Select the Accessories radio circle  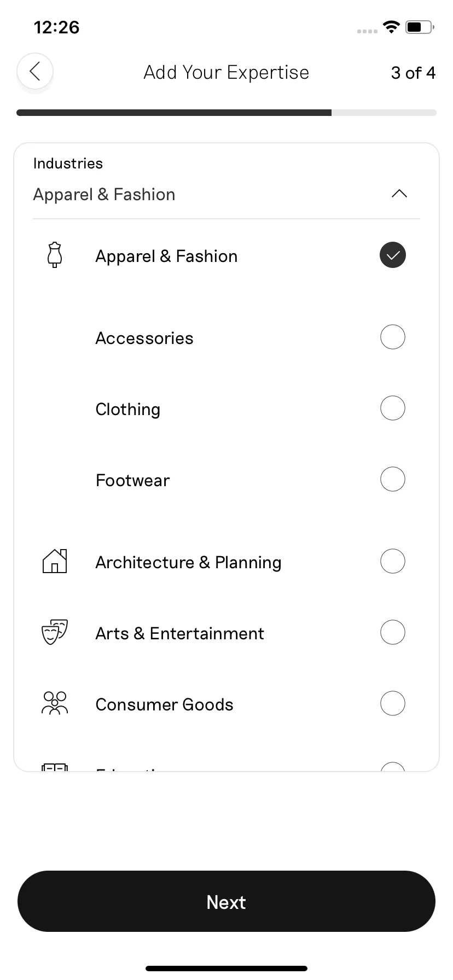(x=393, y=337)
